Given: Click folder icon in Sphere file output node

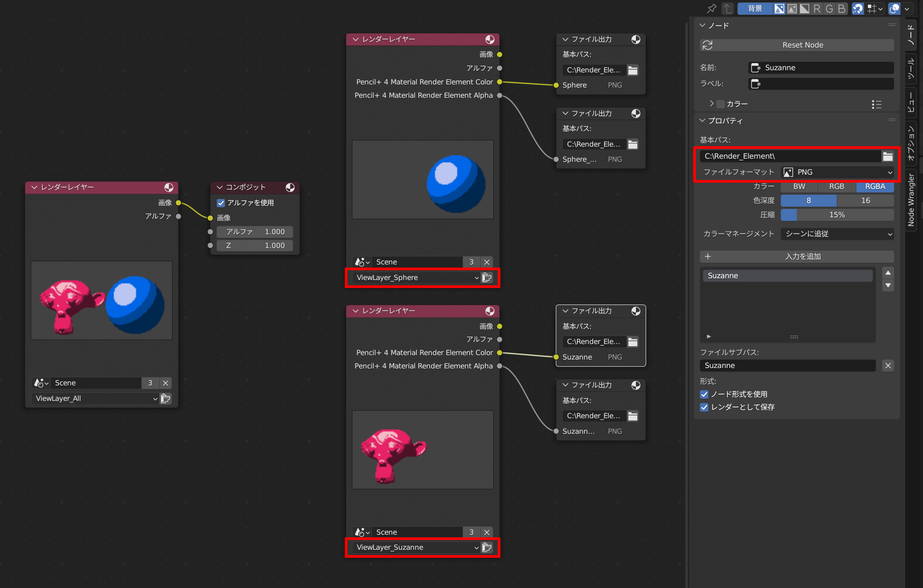Looking at the screenshot, I should tap(633, 70).
